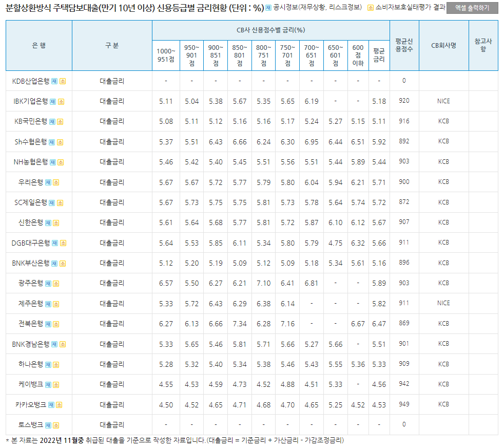Open Sh수협은행 consumer protection (소) icon
504x447 pixels.
pyautogui.click(x=60, y=142)
